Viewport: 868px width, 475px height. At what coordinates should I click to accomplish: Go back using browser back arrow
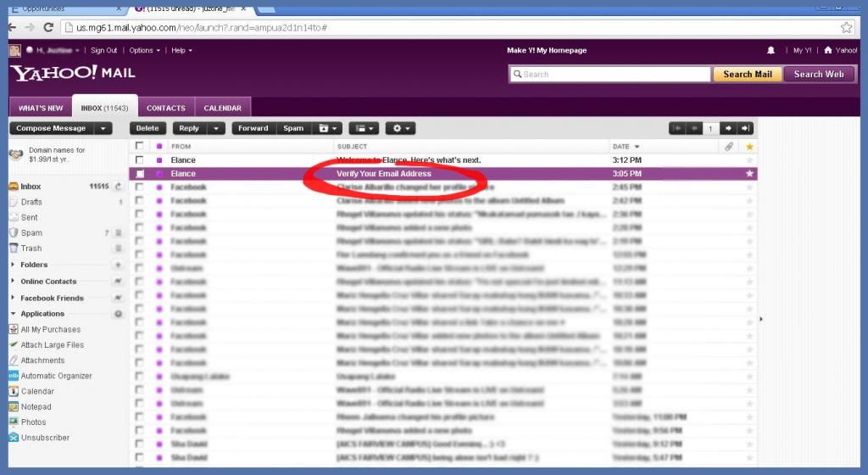(12, 27)
